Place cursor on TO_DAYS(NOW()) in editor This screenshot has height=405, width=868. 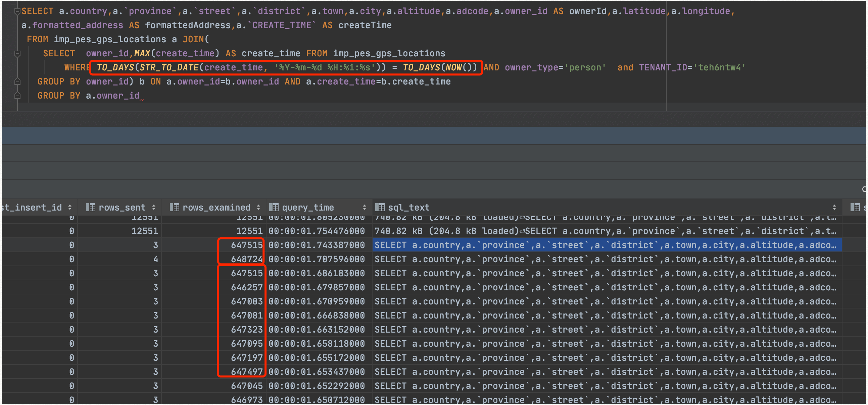(x=439, y=68)
